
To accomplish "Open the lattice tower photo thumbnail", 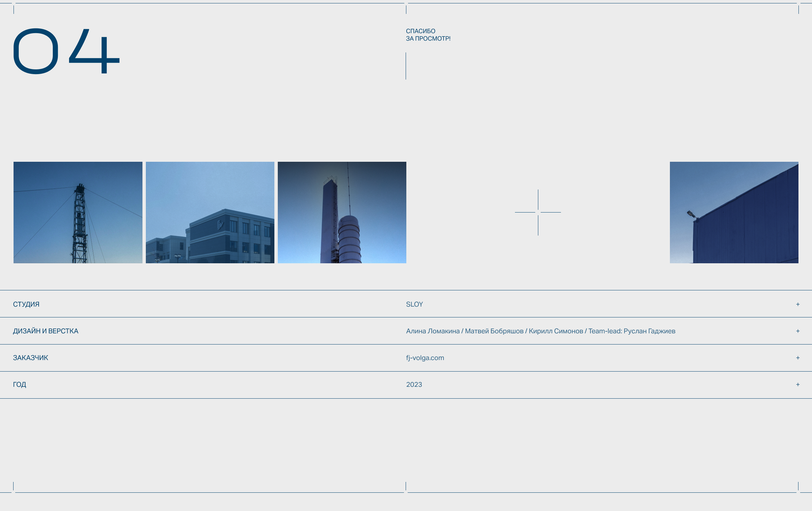I will coord(78,213).
